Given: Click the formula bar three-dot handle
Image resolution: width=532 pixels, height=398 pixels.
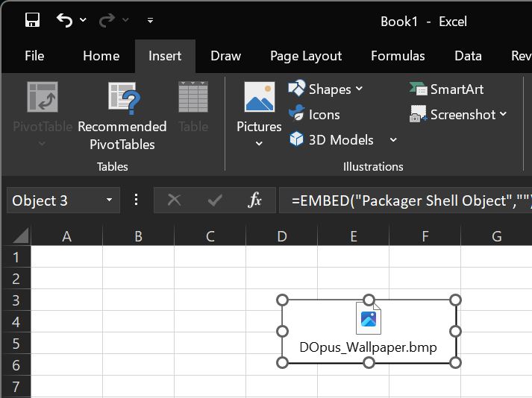Looking at the screenshot, I should point(136,200).
